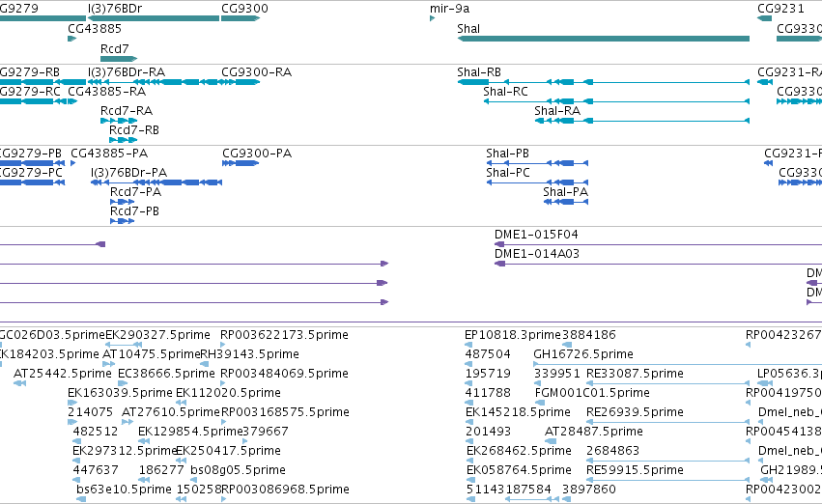Open the CG9279-RB transcript label

pos(29,71)
